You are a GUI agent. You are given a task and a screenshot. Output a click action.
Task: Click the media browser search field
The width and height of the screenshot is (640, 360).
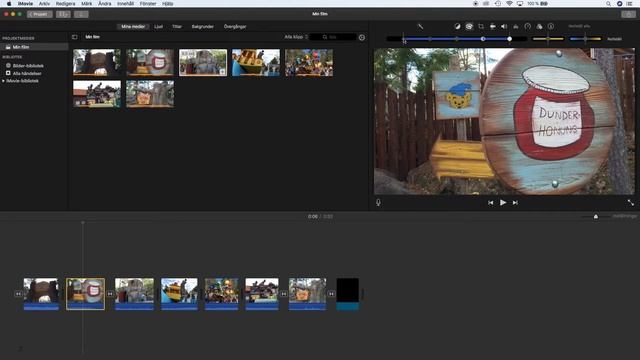[x=333, y=37]
